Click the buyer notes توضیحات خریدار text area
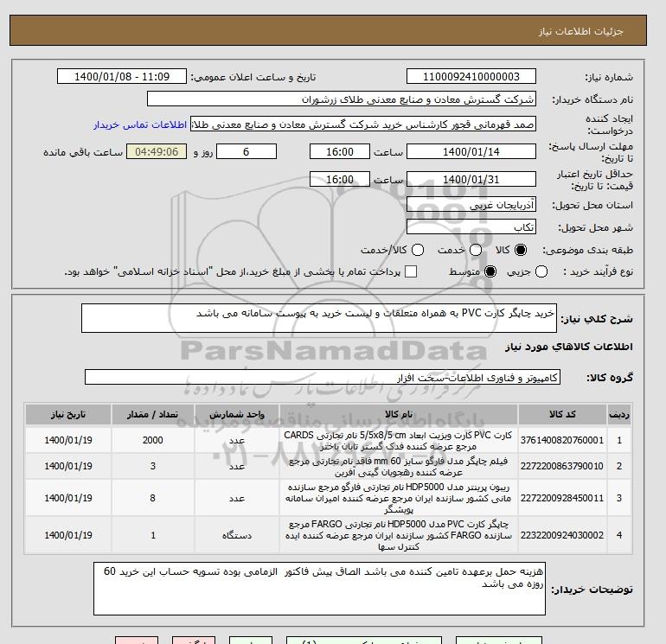This screenshot has width=666, height=644. (319, 589)
